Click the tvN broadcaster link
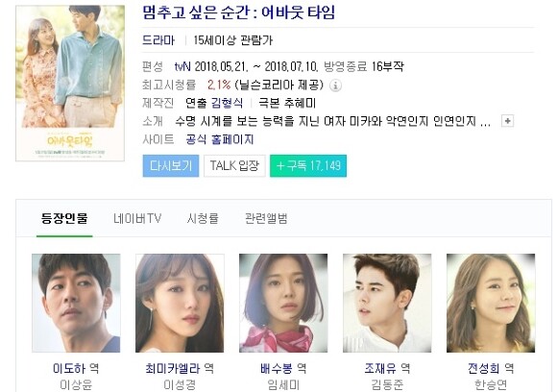557x392 pixels. (x=182, y=66)
